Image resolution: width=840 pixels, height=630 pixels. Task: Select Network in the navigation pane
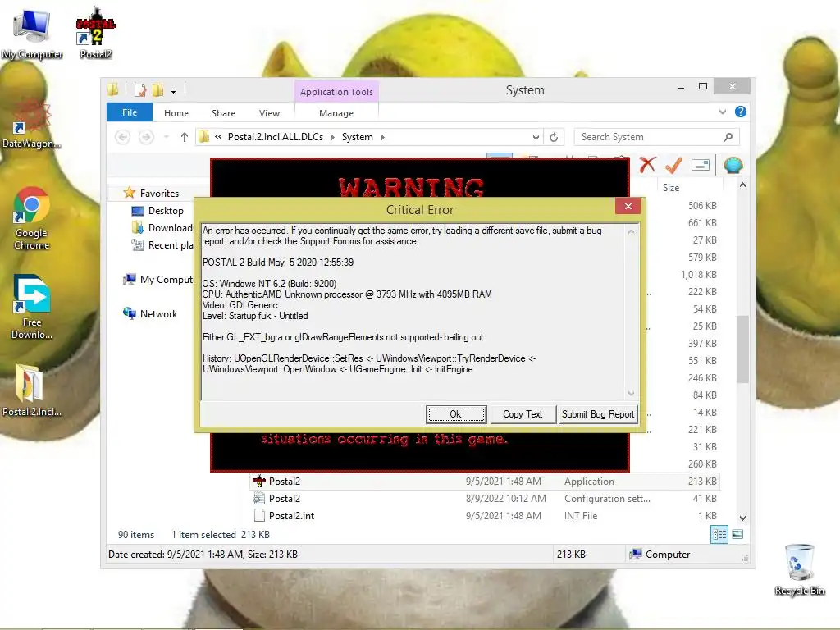point(151,314)
